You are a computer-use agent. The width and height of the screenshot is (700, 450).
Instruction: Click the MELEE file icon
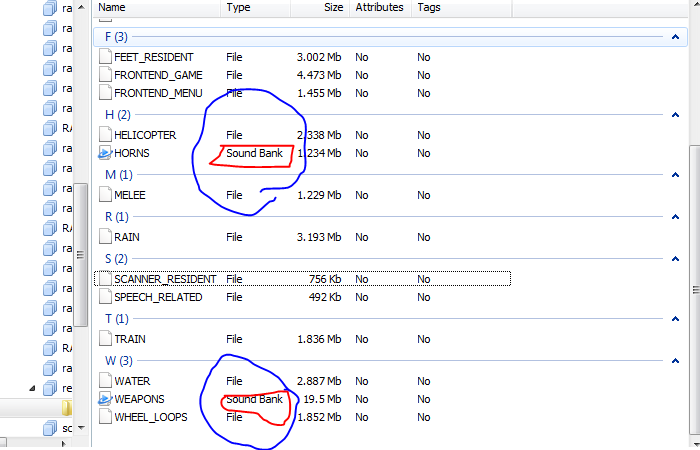click(105, 195)
